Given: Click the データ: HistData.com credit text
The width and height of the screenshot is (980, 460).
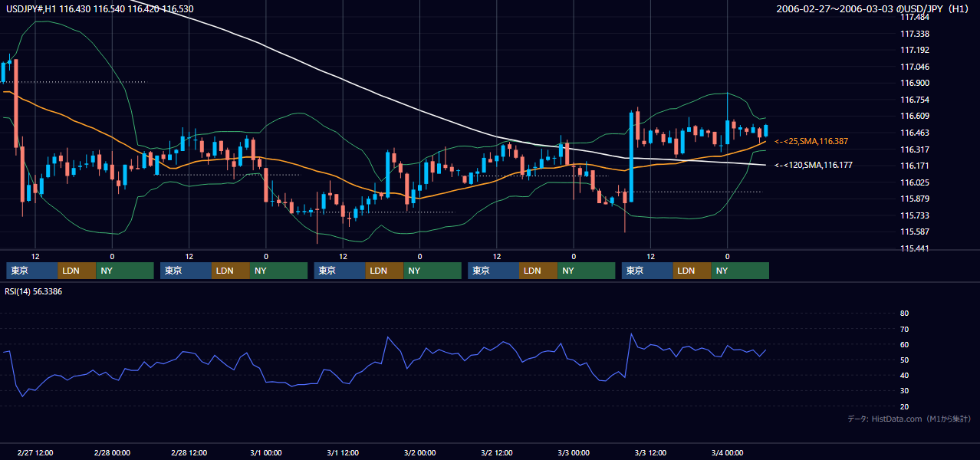Looking at the screenshot, I should coord(909,419).
